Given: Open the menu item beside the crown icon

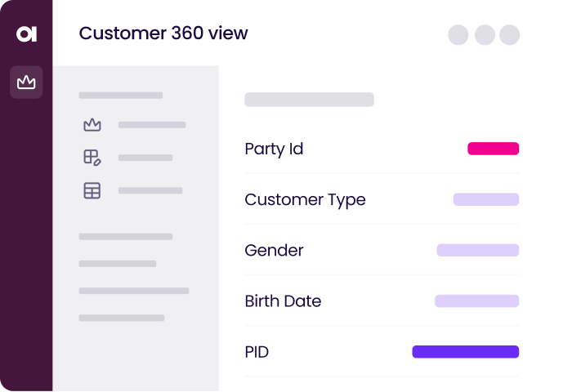Looking at the screenshot, I should click(152, 125).
